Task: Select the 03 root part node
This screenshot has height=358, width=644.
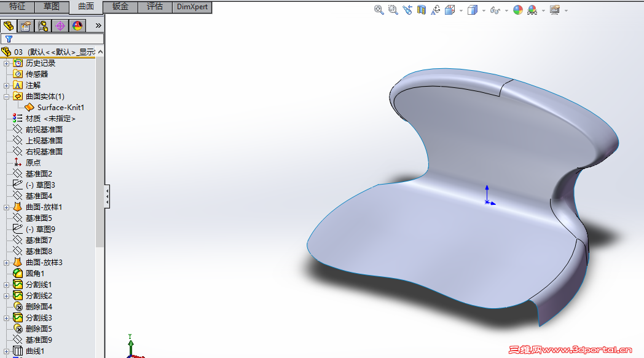Action: [x=48, y=52]
